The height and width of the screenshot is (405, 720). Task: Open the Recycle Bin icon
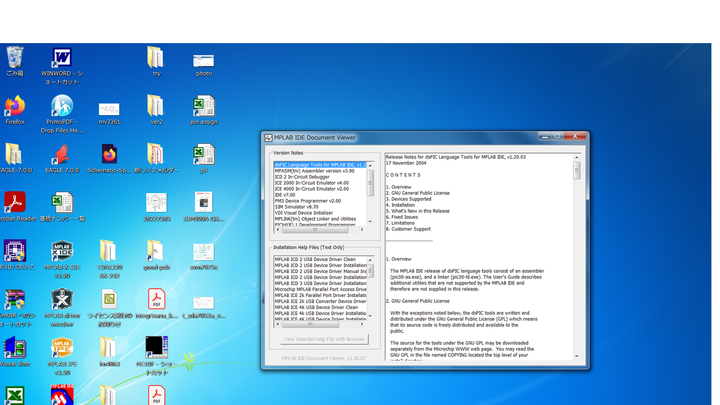pyautogui.click(x=14, y=58)
